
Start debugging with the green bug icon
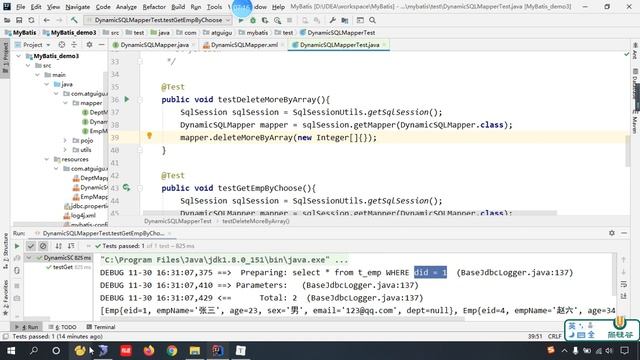coord(253,20)
